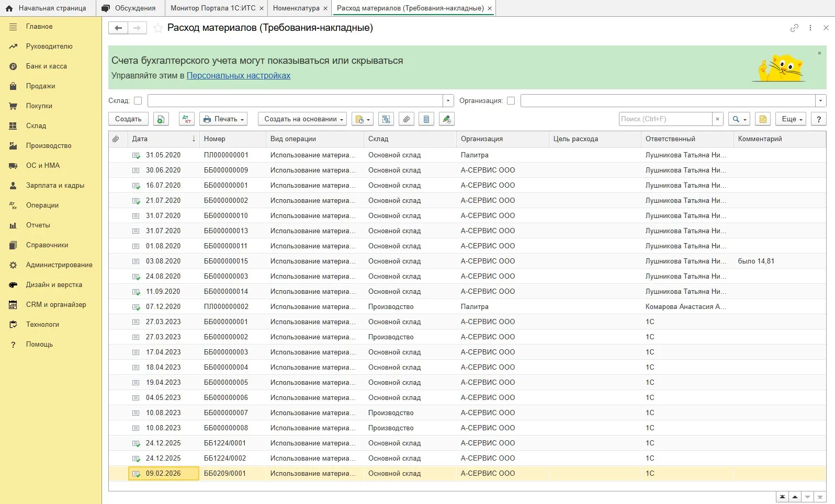Image resolution: width=835 pixels, height=504 pixels.
Task: Enable the Склад filter checkbox
Action: click(138, 101)
